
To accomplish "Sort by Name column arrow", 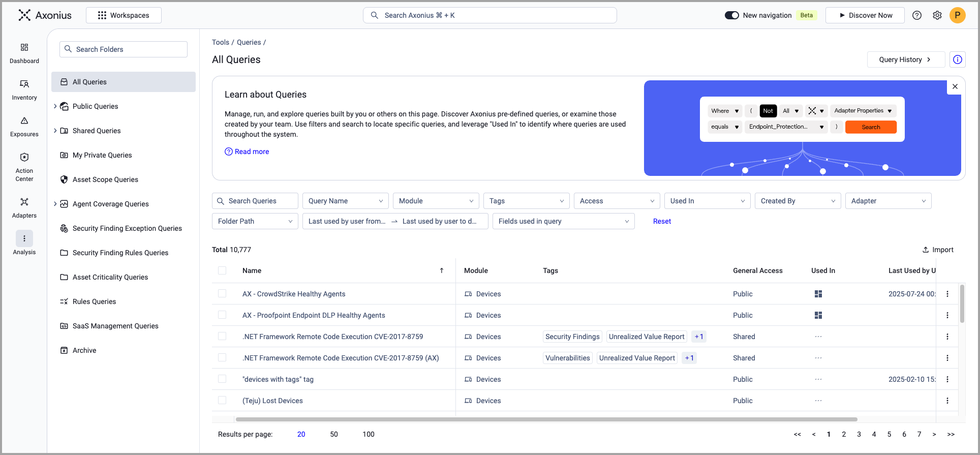I will pyautogui.click(x=442, y=270).
